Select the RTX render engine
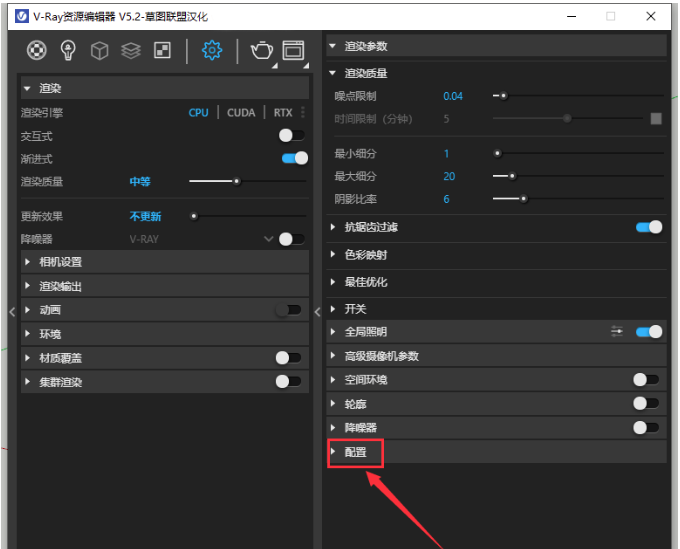The height and width of the screenshot is (549, 680). pyautogui.click(x=283, y=113)
